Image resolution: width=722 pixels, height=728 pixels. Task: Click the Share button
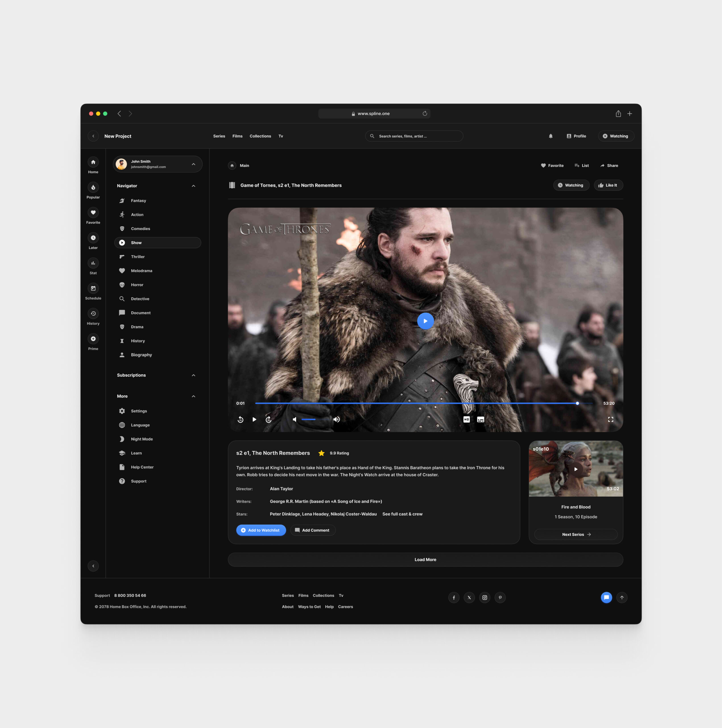[x=609, y=166]
